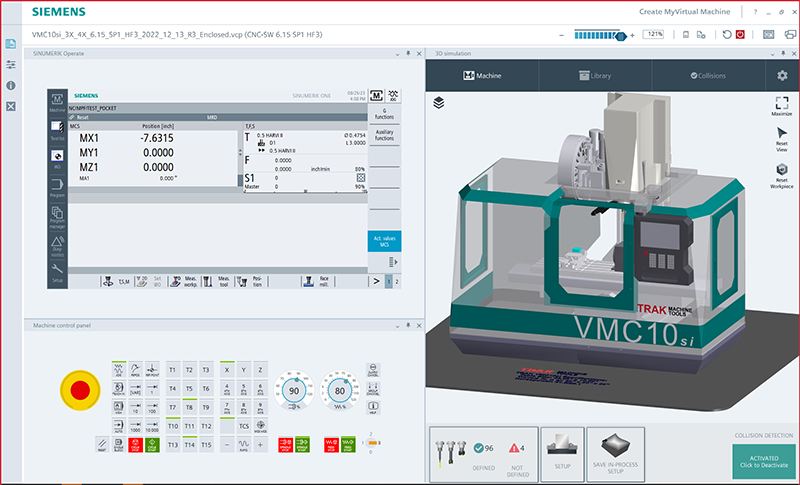Click the Reset View icon
This screenshot has width=800, height=485.
click(x=782, y=139)
